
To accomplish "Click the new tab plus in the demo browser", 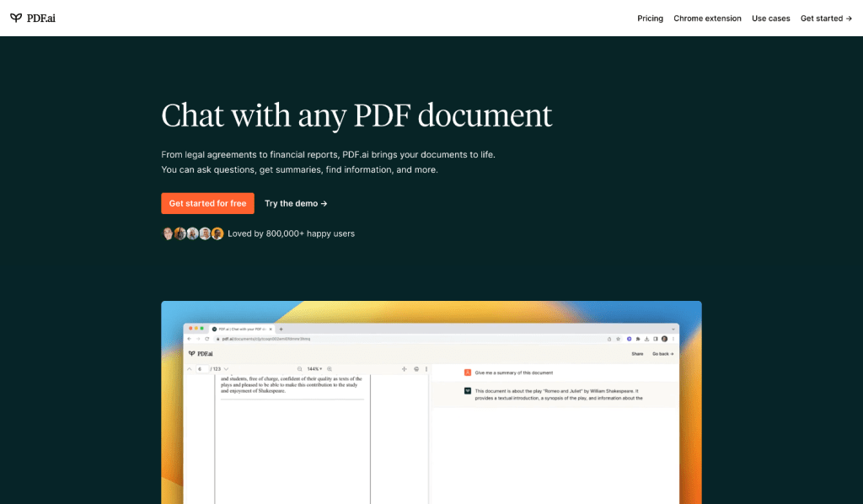I will [281, 329].
